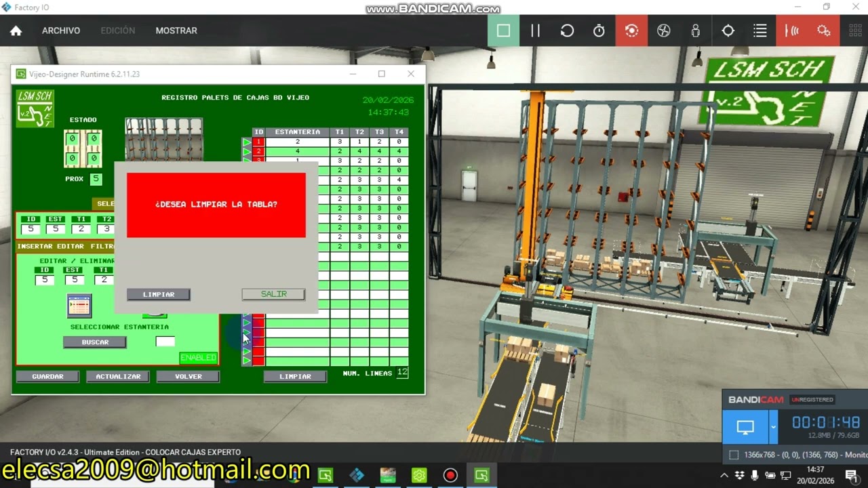Click the empty field beside BUSCAR
This screenshot has height=488, width=868.
[x=165, y=342]
